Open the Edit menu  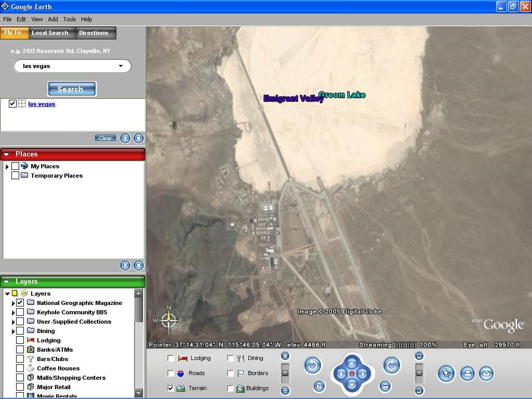pos(21,19)
